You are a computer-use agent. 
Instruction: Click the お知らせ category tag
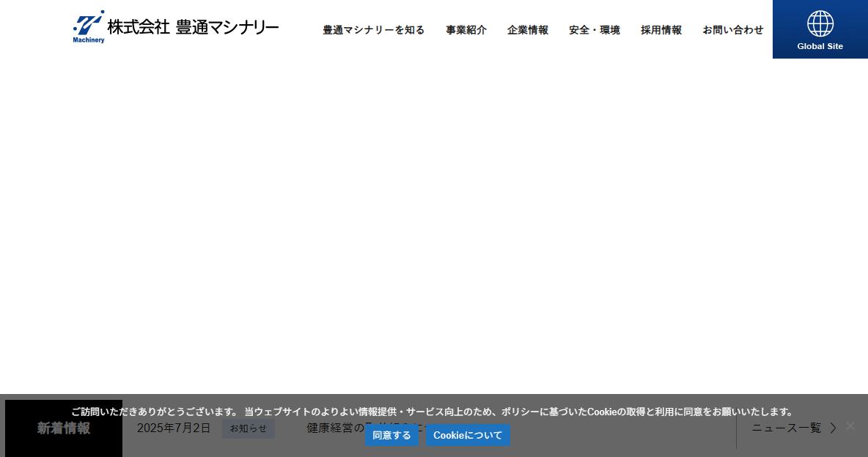(248, 428)
